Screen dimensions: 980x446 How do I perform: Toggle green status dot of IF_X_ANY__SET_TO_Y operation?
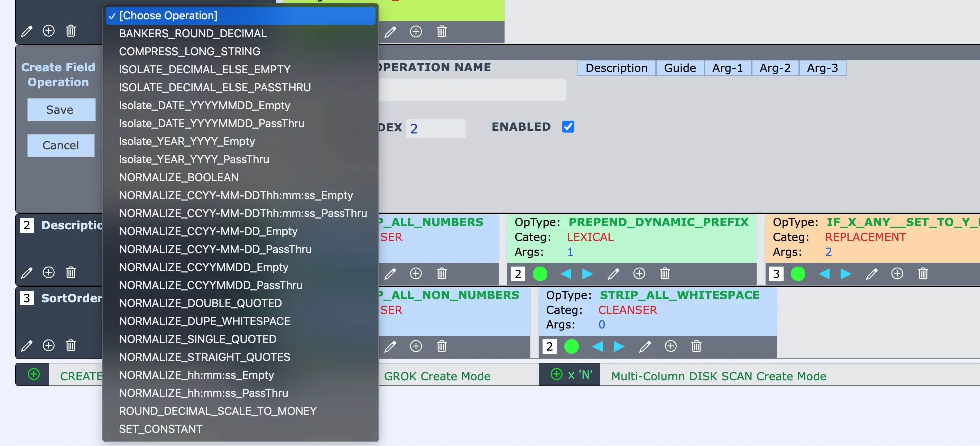(798, 274)
